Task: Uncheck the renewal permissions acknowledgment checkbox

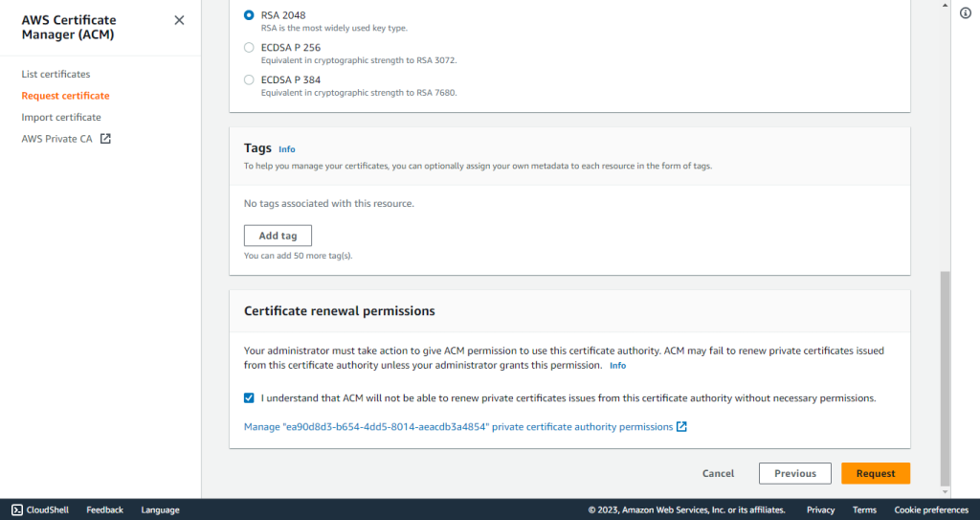Action: coord(249,398)
